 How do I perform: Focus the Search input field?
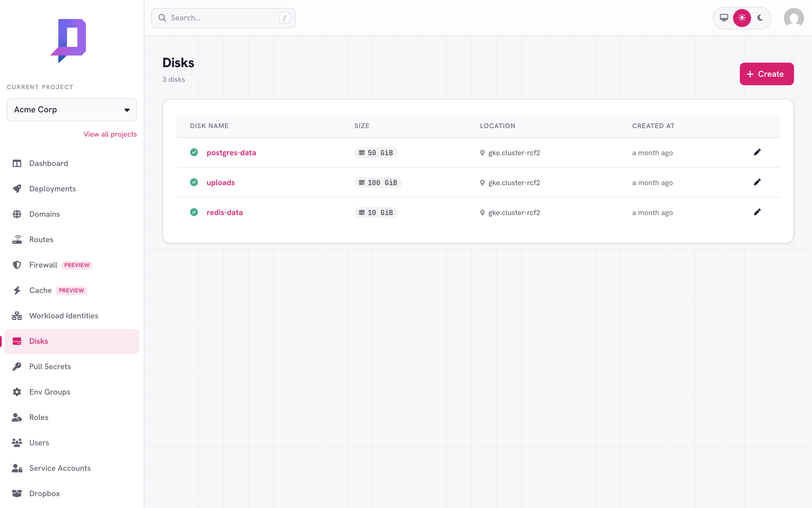(x=223, y=18)
